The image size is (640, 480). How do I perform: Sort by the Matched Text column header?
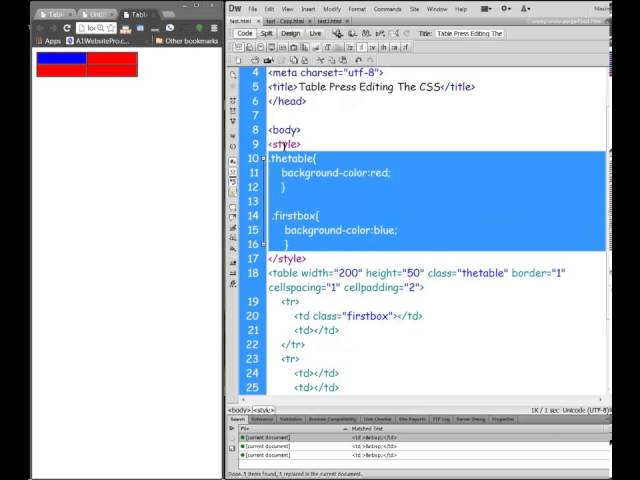pos(478,429)
